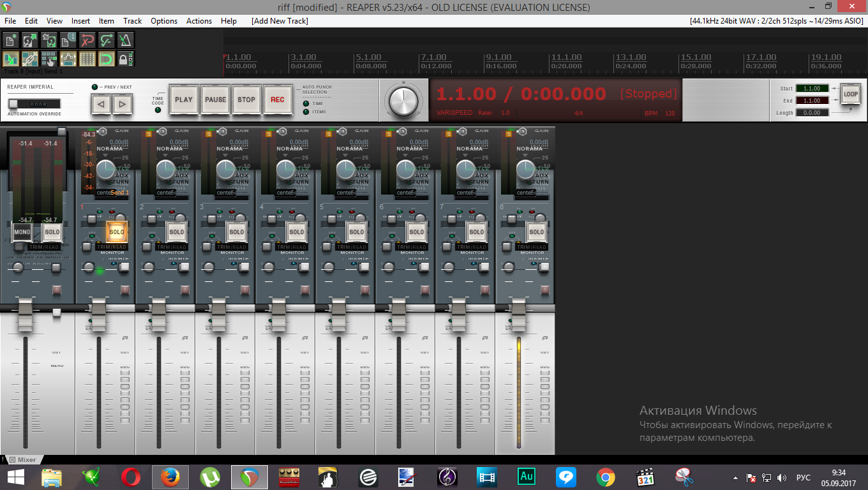The image size is (868, 490).
Task: Click the Open Project disk icon
Action: [x=30, y=40]
